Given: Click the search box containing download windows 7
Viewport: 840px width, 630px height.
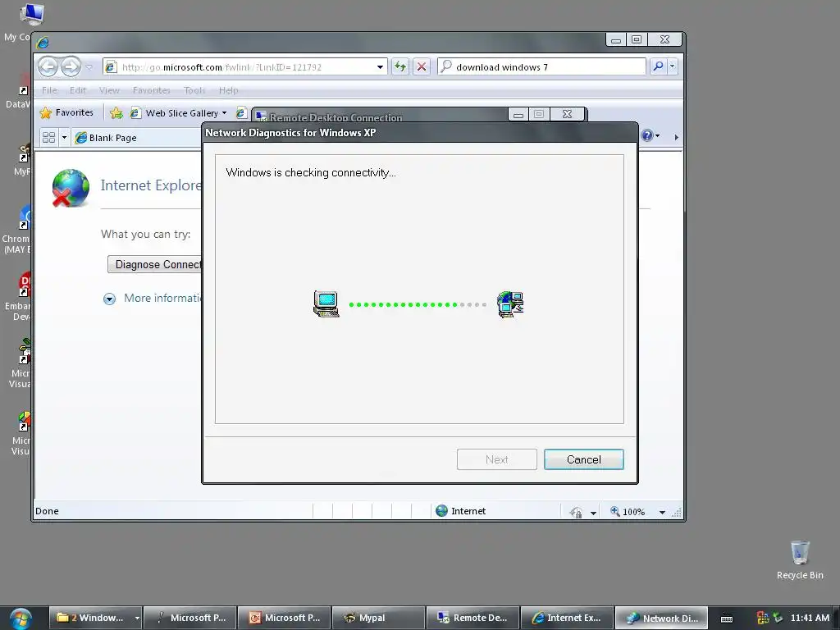Looking at the screenshot, I should click(x=541, y=67).
